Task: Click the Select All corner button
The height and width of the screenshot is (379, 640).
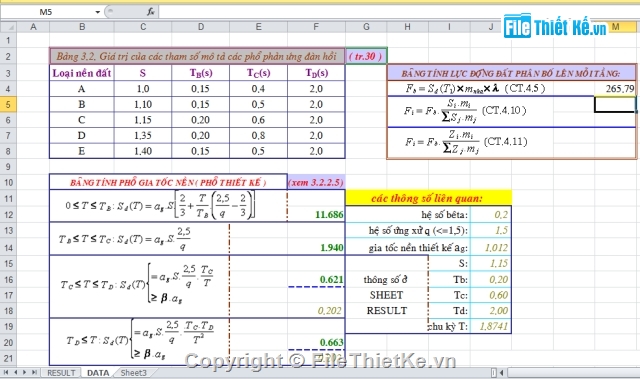Action: click(x=8, y=27)
